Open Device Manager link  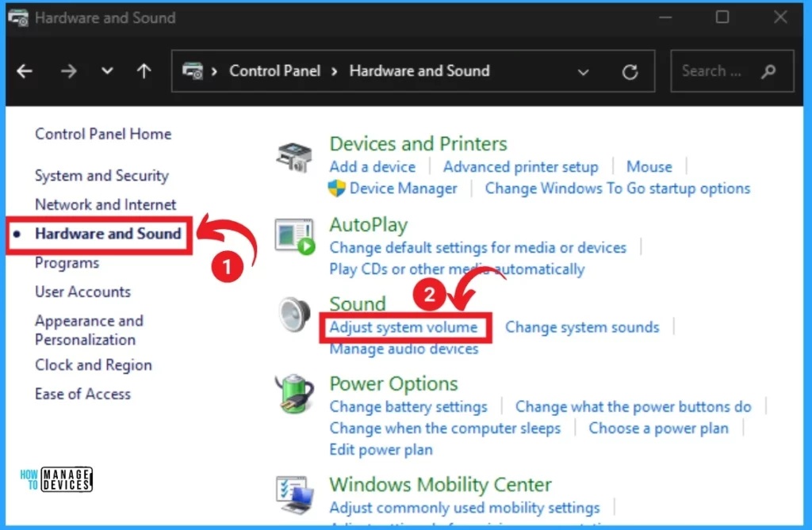[404, 189]
